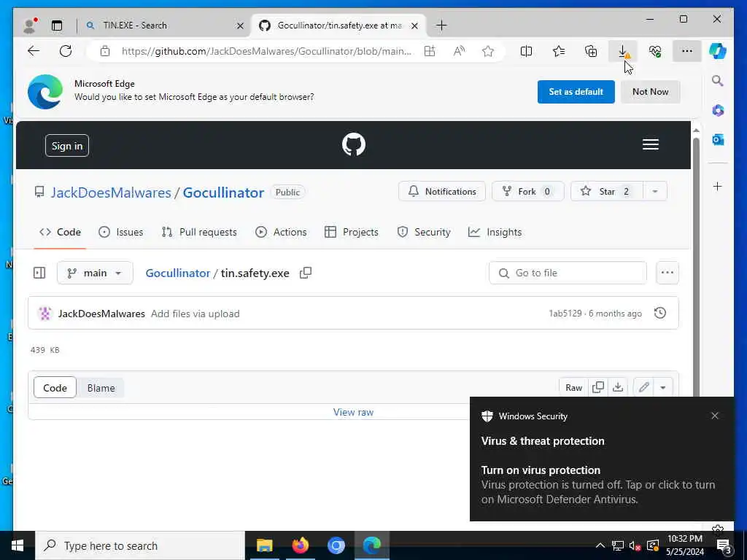Open File Explorer from the taskbar
Viewport: 747px width, 560px height.
(x=264, y=545)
